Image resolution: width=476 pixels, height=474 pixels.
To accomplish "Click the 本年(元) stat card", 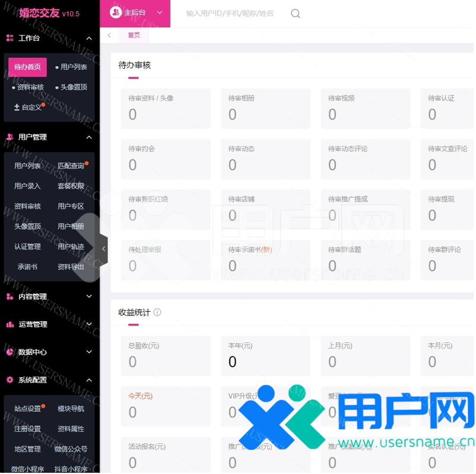I will (266, 356).
